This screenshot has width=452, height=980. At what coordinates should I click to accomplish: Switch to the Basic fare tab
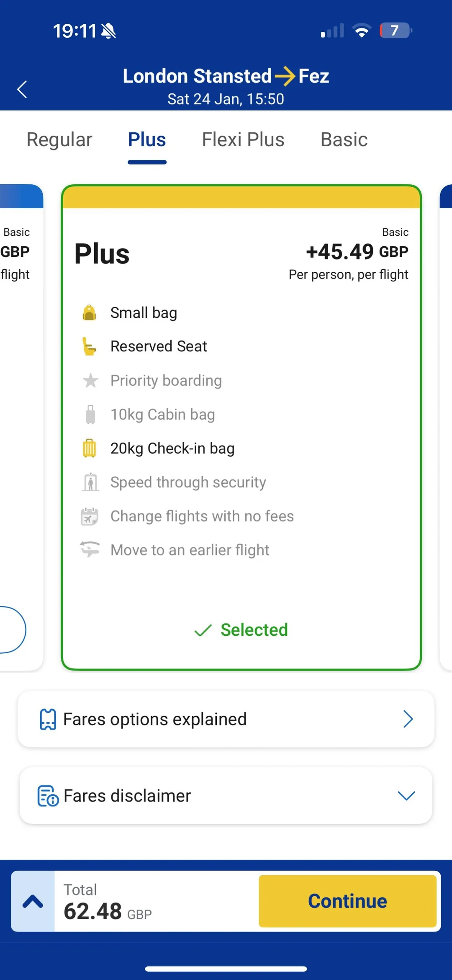[x=344, y=140]
